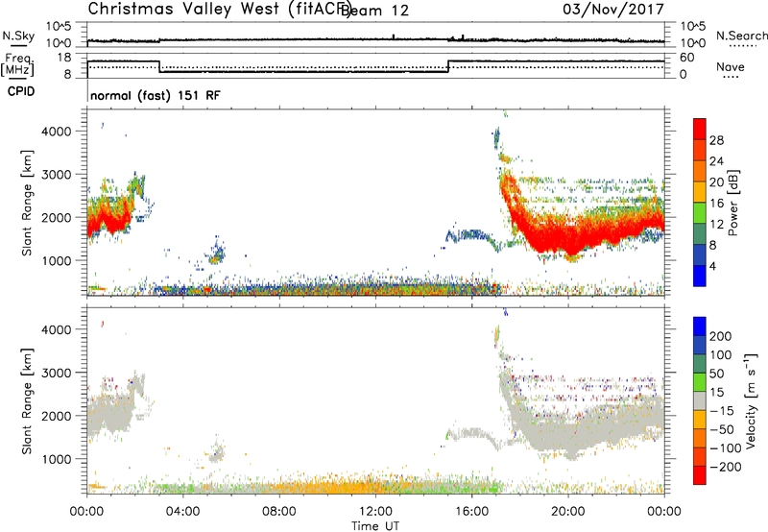Click the "50" label on the Velocity colorbar

(716, 374)
